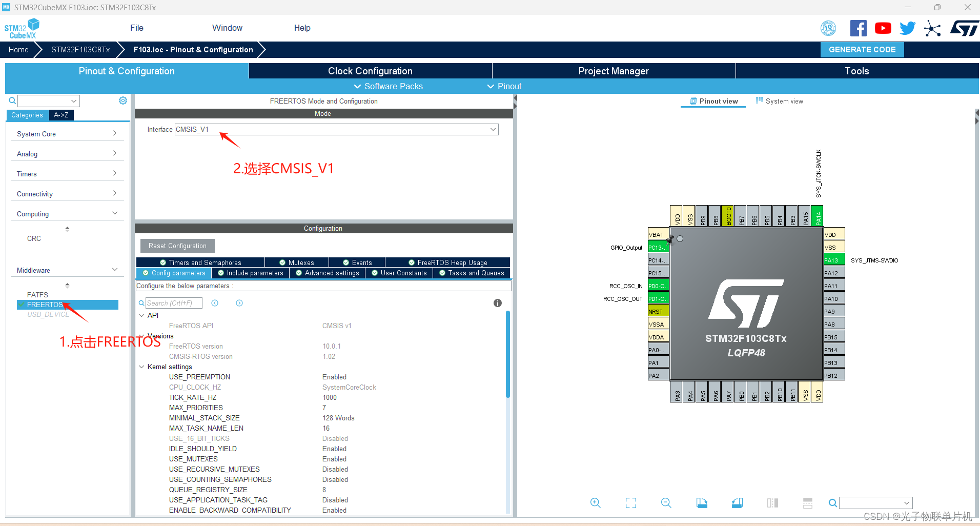Open the ST YouTube channel icon
Viewport: 980px width, 526px height.
[883, 28]
